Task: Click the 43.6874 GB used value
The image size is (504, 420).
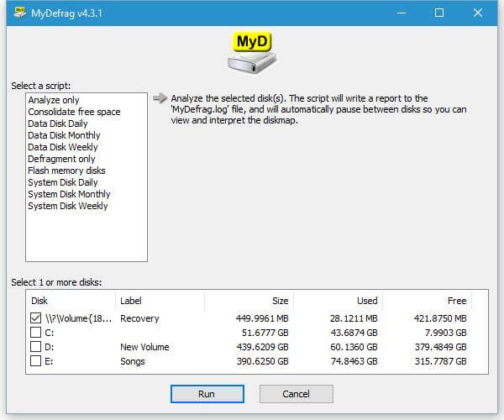Action: [354, 333]
